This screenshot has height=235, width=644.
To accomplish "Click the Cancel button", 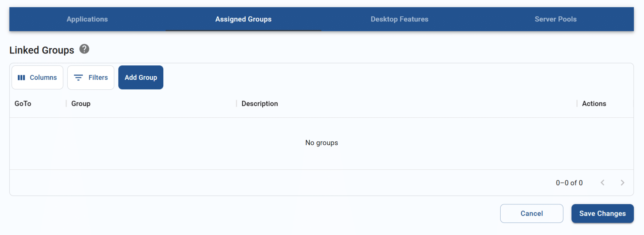I will coord(531,213).
